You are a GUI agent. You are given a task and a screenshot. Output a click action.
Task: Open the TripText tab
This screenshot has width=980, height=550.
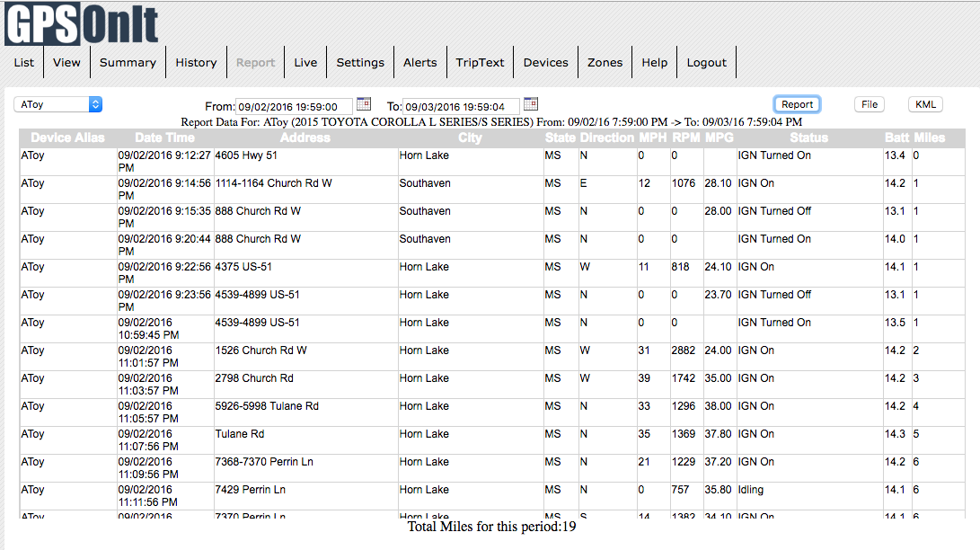tap(480, 63)
